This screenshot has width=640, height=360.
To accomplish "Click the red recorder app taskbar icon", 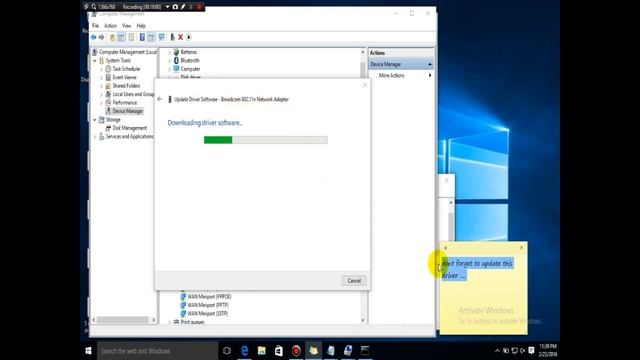I will (296, 351).
